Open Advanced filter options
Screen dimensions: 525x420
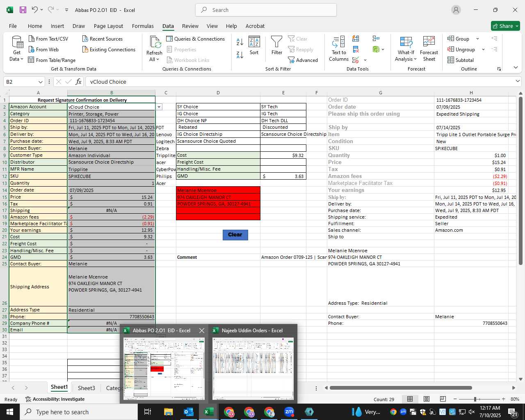(303, 60)
